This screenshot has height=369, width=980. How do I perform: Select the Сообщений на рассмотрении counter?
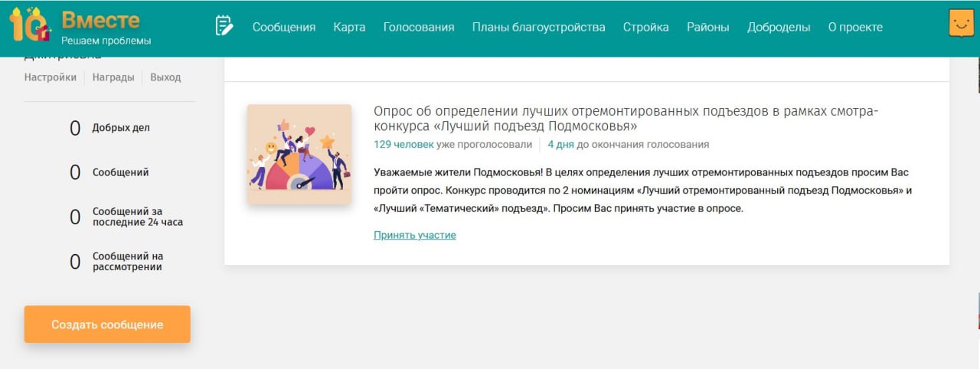coord(127,262)
